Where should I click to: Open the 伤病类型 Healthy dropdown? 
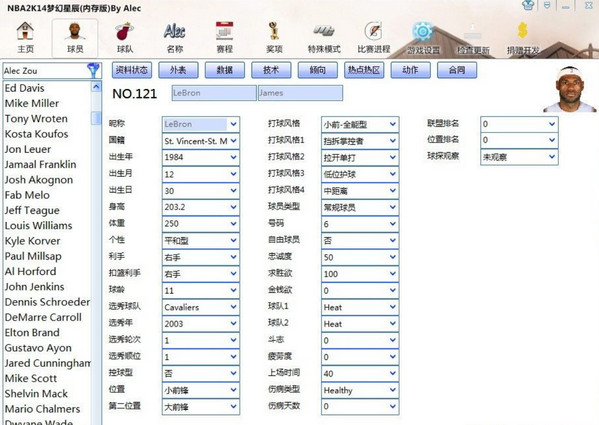click(360, 390)
